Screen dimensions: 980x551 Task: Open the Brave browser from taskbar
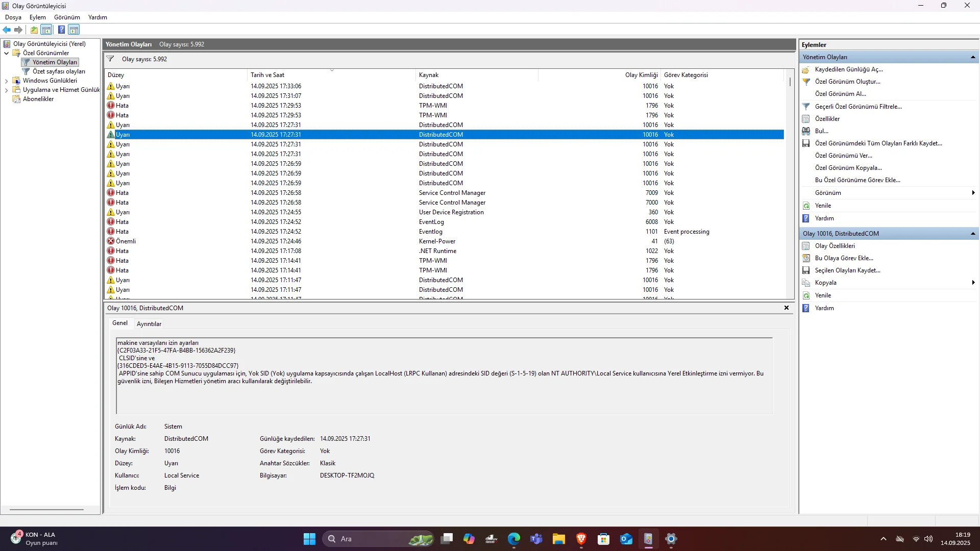pyautogui.click(x=581, y=539)
